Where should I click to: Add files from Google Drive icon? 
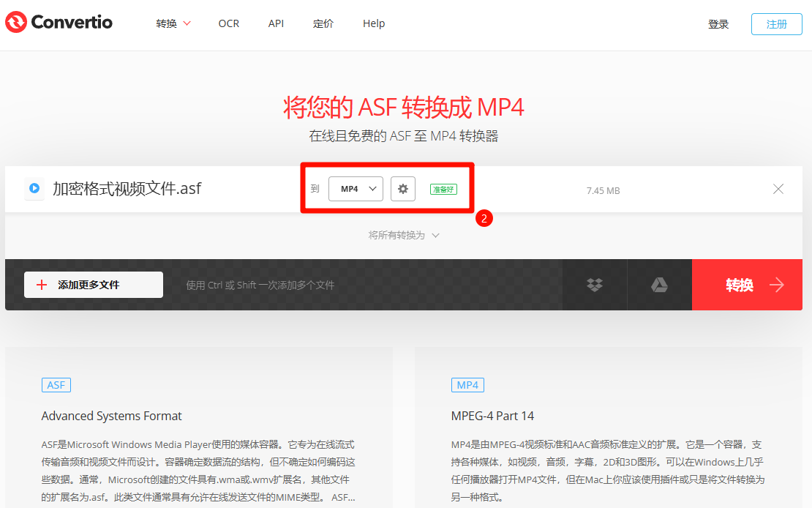pyautogui.click(x=659, y=285)
